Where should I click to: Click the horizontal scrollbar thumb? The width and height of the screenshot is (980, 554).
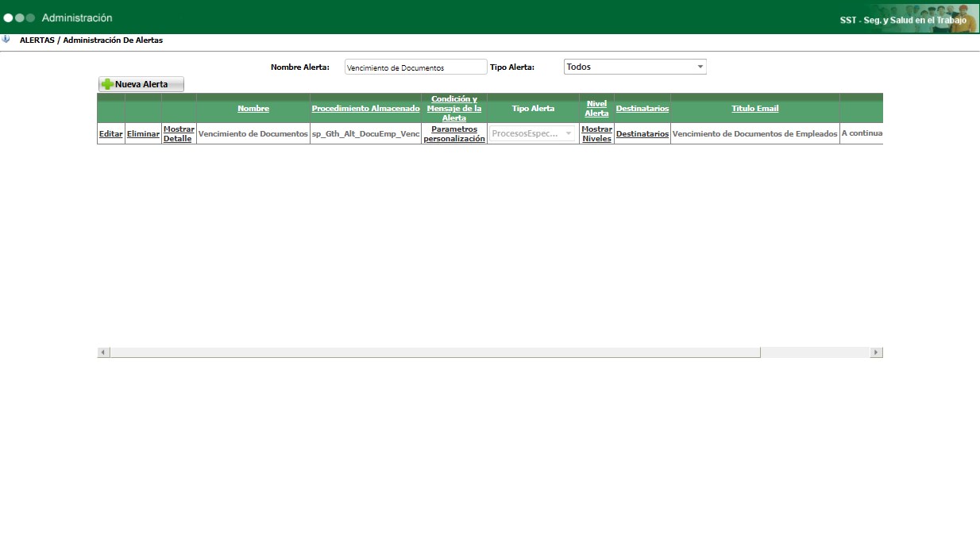pos(435,352)
